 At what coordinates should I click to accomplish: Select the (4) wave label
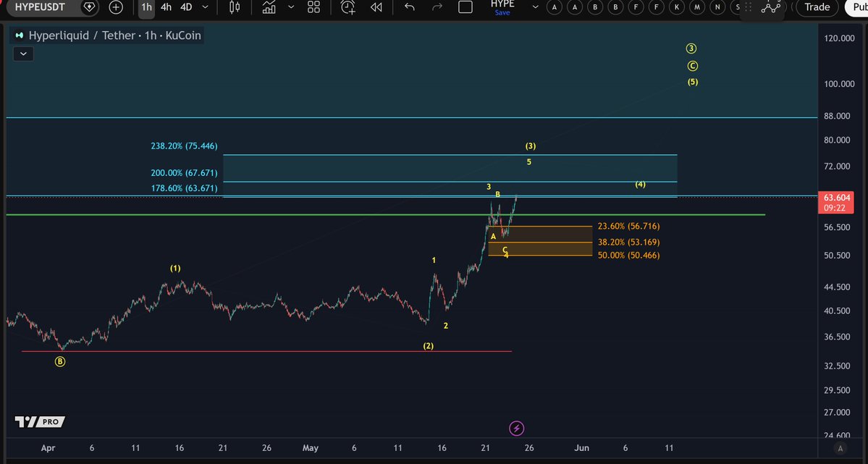tap(640, 185)
